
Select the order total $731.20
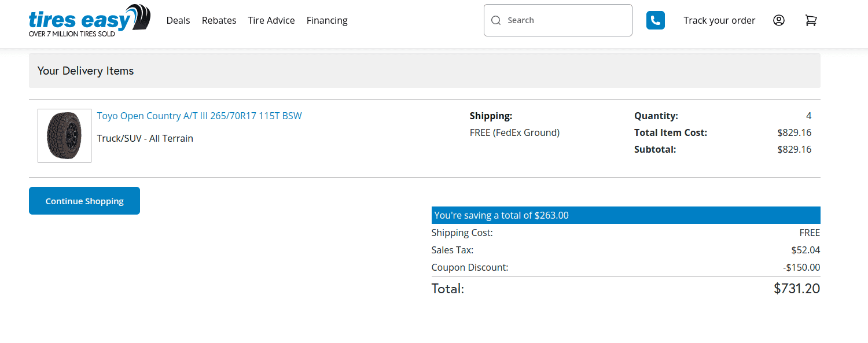(797, 288)
